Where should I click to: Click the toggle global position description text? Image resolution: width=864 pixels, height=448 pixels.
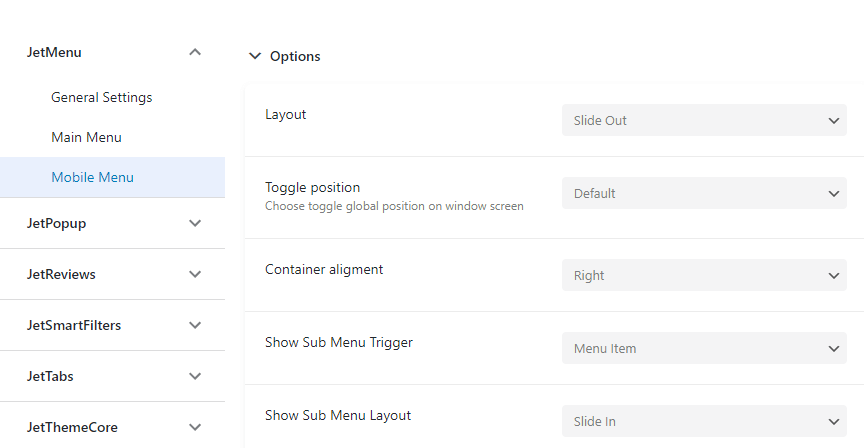click(394, 206)
